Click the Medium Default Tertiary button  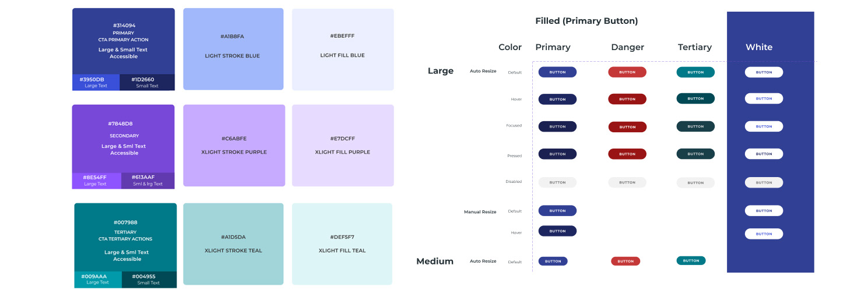691,260
